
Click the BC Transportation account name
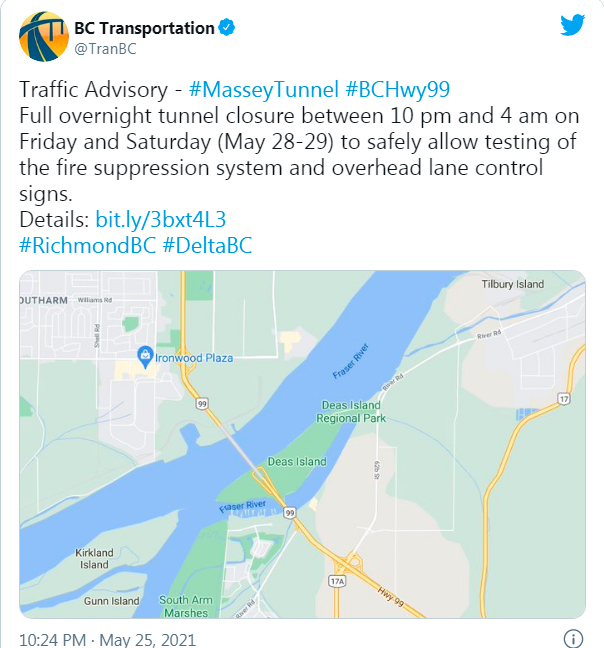click(144, 28)
